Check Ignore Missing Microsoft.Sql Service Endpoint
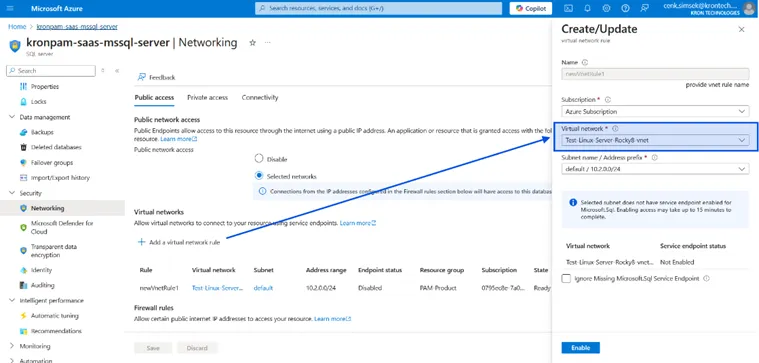 pyautogui.click(x=566, y=278)
